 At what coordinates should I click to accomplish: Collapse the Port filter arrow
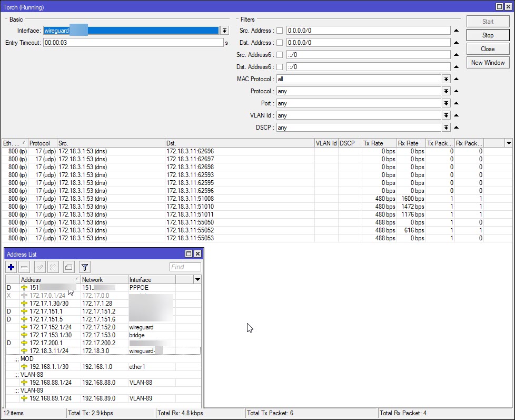[456, 103]
